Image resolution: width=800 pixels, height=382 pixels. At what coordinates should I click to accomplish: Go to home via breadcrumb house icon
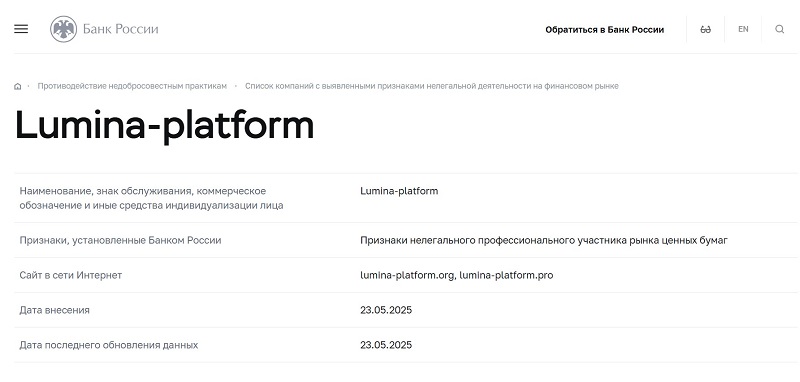pos(18,86)
